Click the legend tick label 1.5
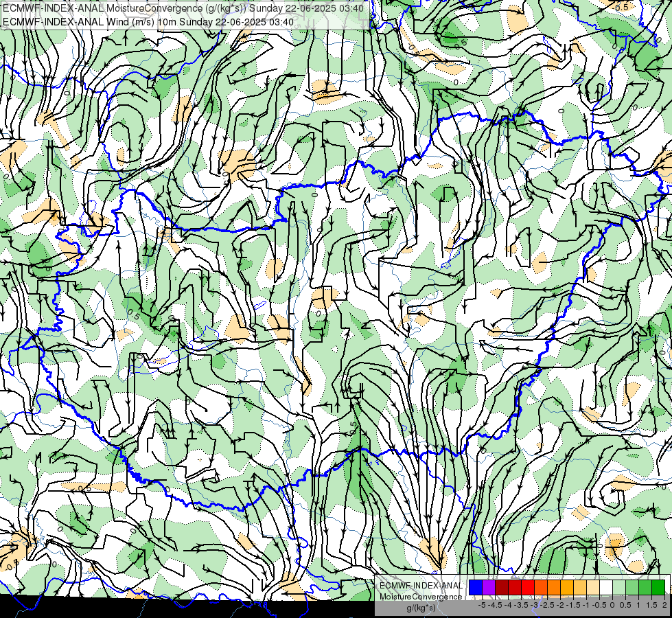The height and width of the screenshot is (618, 672). [x=651, y=605]
